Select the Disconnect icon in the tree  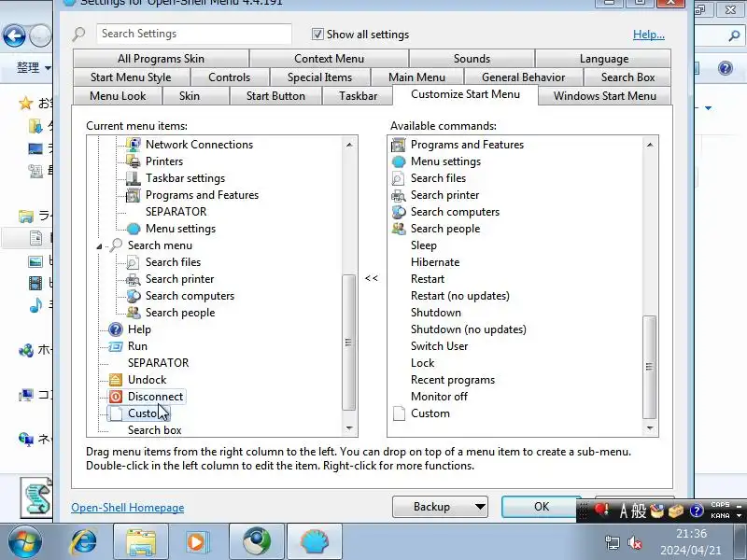tap(116, 396)
